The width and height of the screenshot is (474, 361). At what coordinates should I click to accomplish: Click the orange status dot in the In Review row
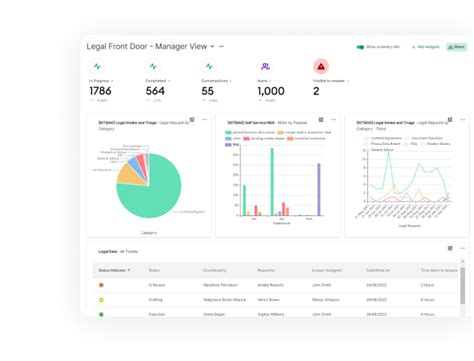(101, 285)
